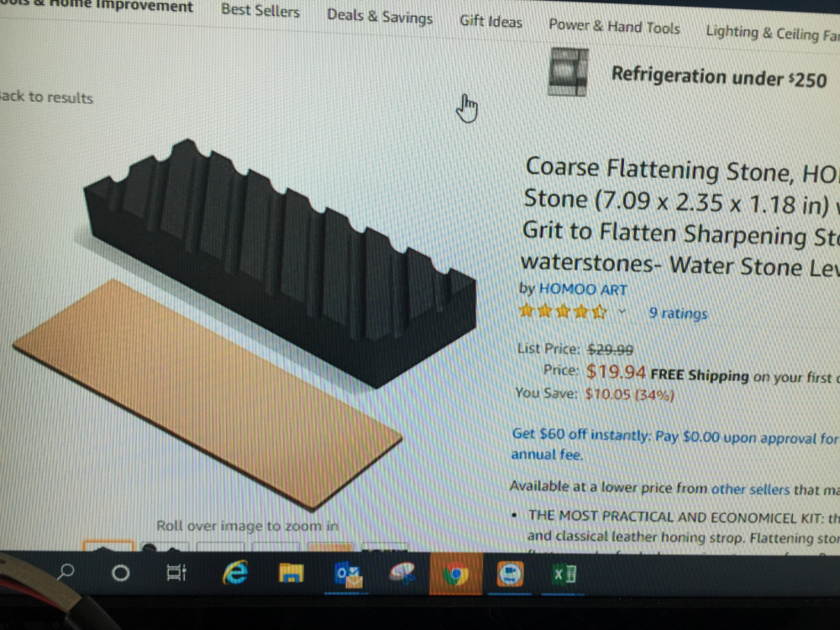Open the Snipping Tool taskbar icon
The image size is (840, 630).
point(402,573)
